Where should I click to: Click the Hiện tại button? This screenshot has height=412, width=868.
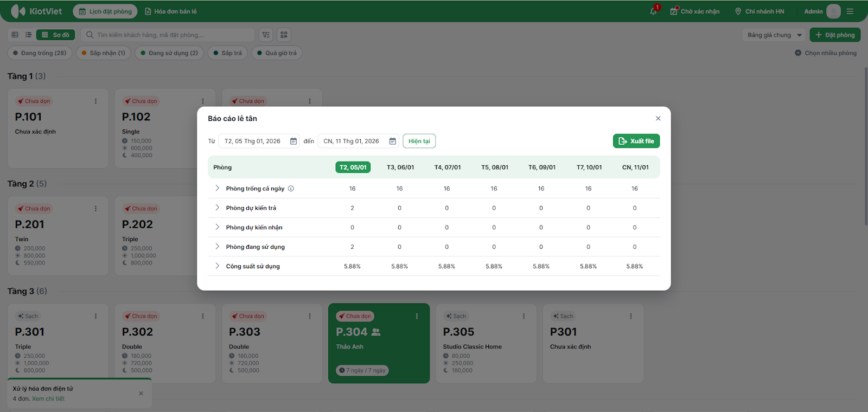(x=419, y=141)
